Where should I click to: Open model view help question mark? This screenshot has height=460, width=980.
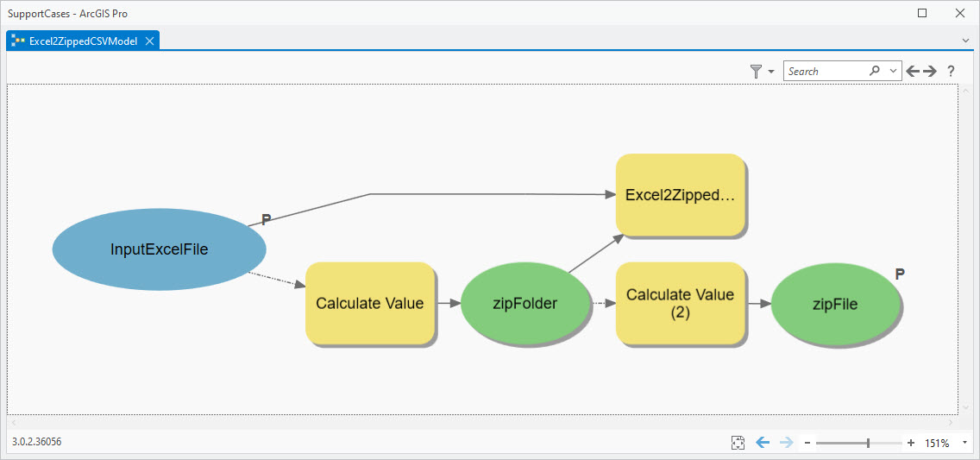pos(951,71)
